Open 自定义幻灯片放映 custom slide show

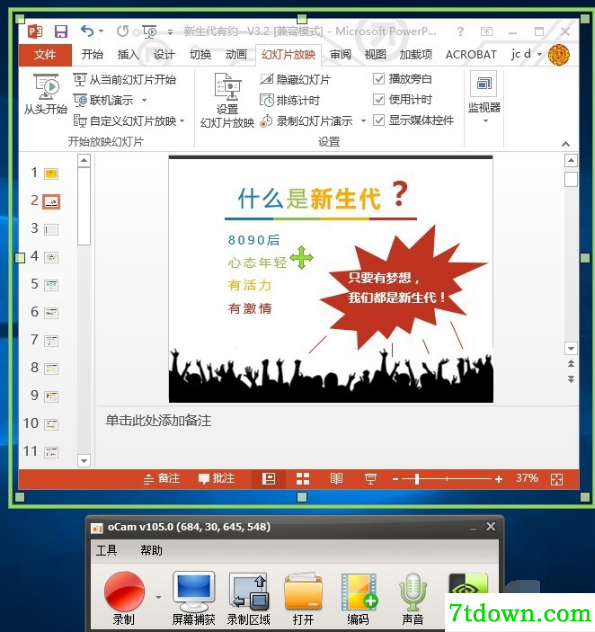coord(125,121)
